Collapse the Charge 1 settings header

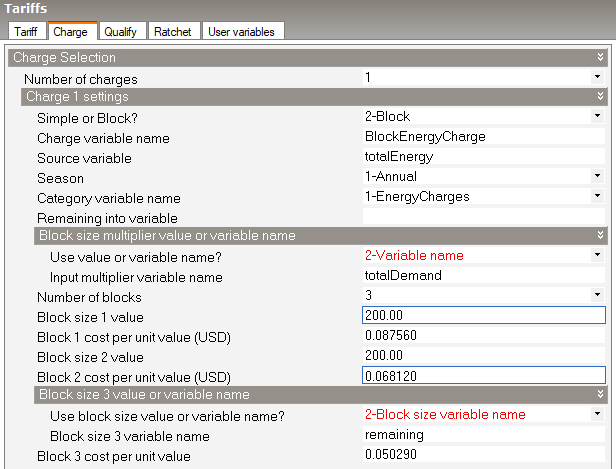pos(600,97)
